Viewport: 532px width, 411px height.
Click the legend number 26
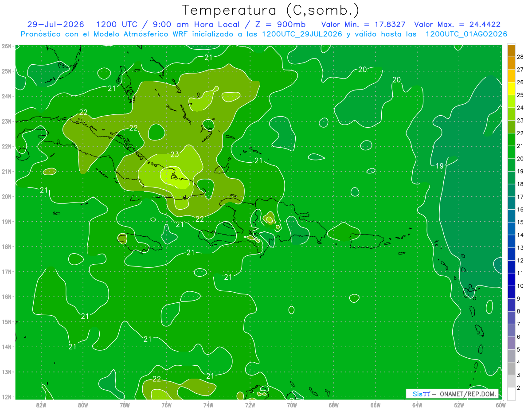pyautogui.click(x=520, y=82)
